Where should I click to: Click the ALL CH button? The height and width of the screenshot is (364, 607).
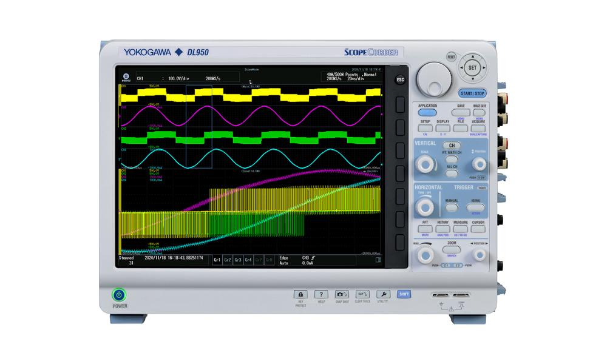click(x=452, y=174)
